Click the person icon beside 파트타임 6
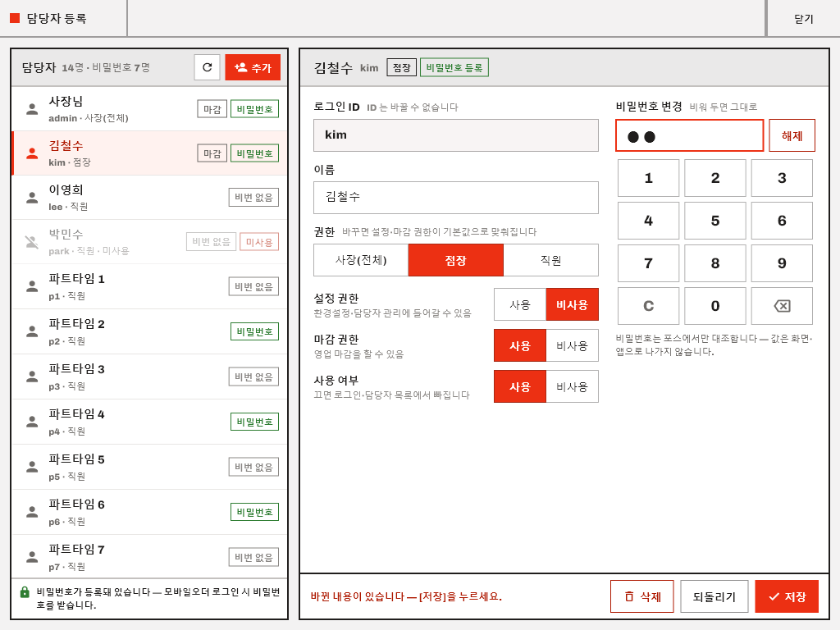Screen dimensions: 840x630 (x=32, y=512)
